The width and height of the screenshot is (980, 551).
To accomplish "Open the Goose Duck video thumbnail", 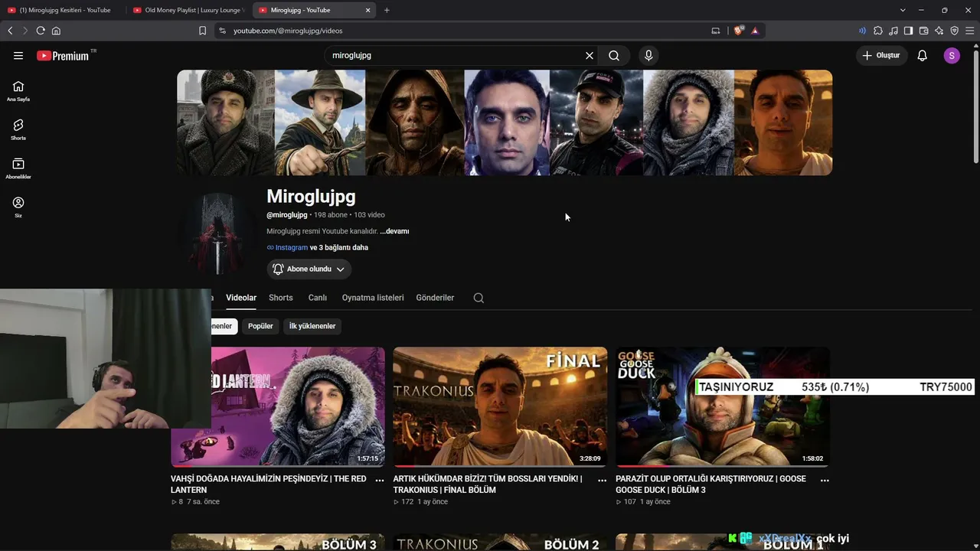I will coord(723,407).
